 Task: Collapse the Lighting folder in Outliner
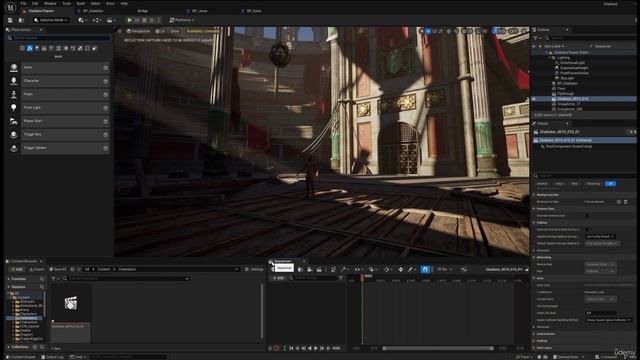[x=550, y=58]
